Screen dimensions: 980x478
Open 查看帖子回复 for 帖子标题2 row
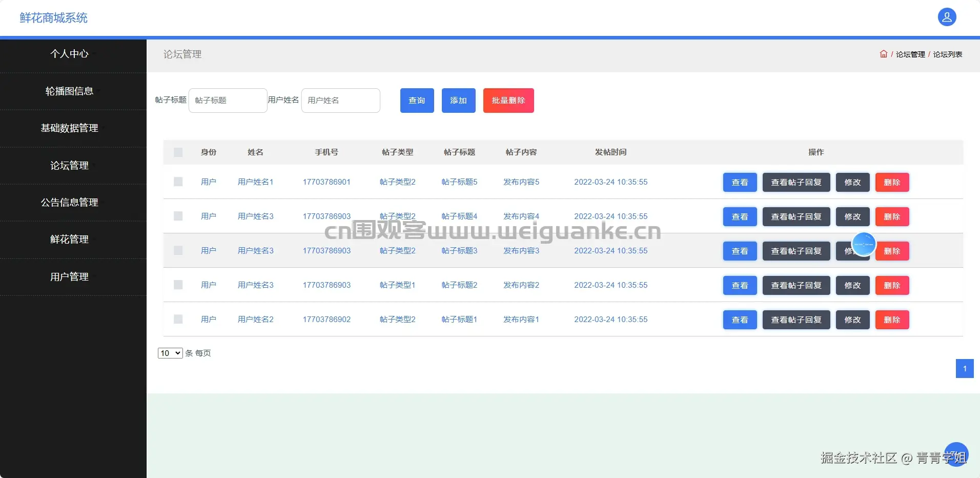pos(797,285)
